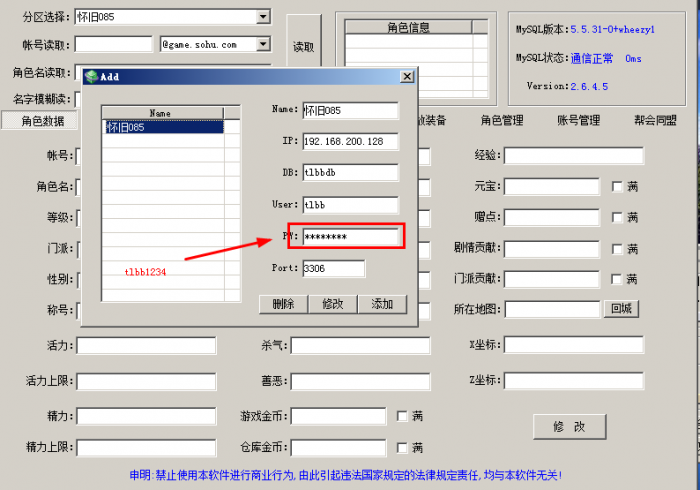Switch to the 角色数据 tab

(43, 121)
